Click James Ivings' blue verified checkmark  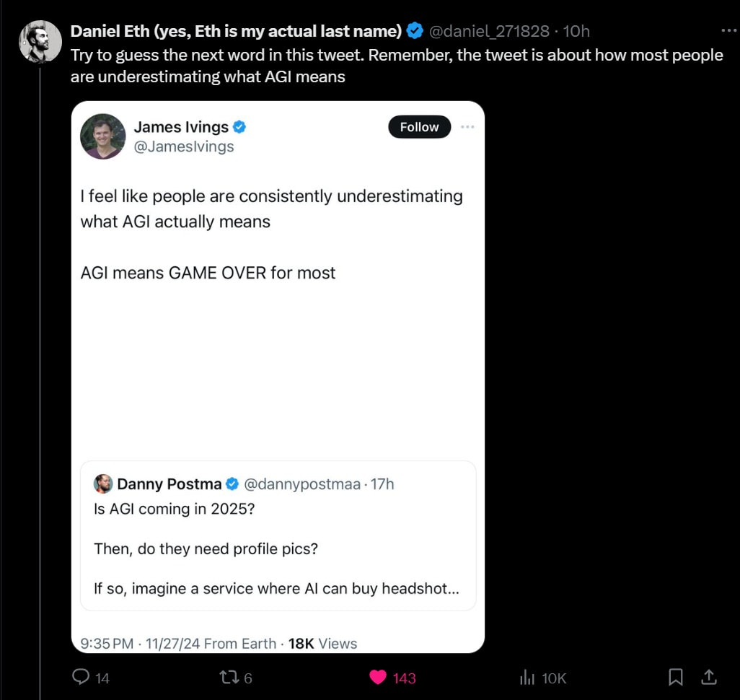tap(239, 126)
